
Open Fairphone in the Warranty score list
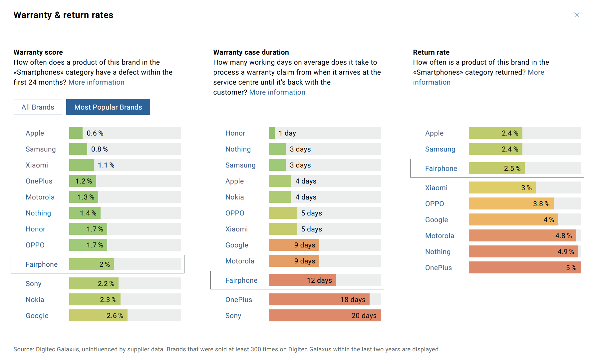[x=42, y=264]
